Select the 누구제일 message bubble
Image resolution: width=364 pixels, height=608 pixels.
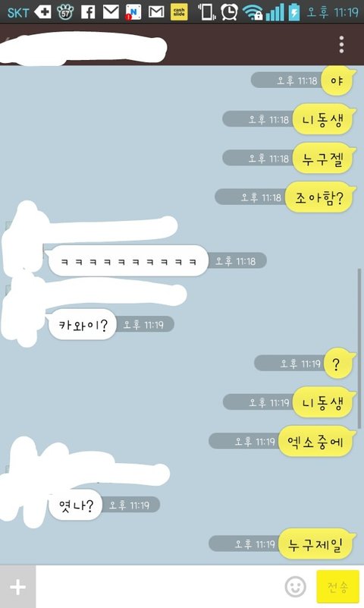point(316,544)
